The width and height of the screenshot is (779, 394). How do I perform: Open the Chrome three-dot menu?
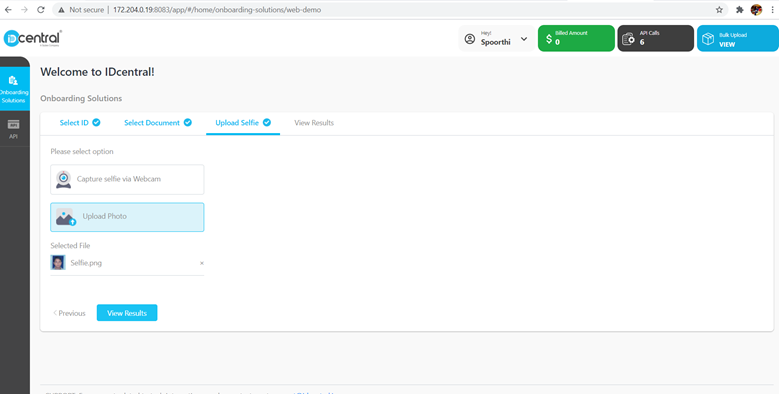[x=772, y=10]
